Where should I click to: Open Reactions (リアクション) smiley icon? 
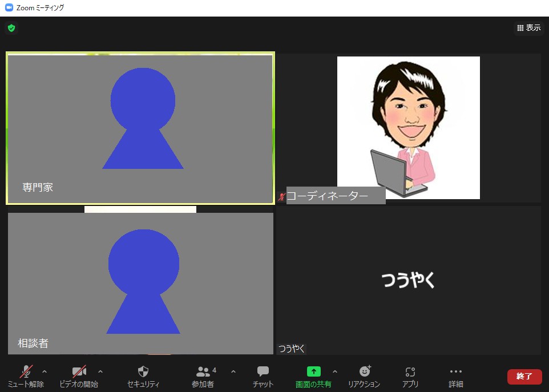click(x=364, y=372)
